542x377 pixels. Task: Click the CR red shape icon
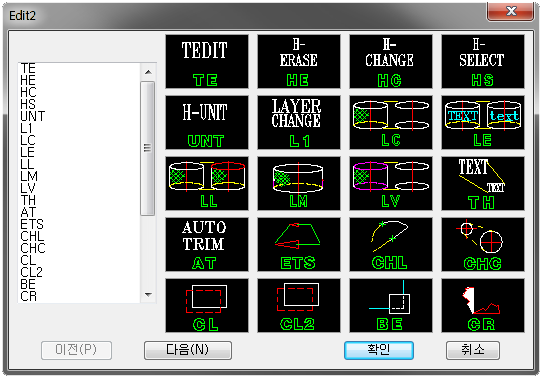tap(483, 305)
